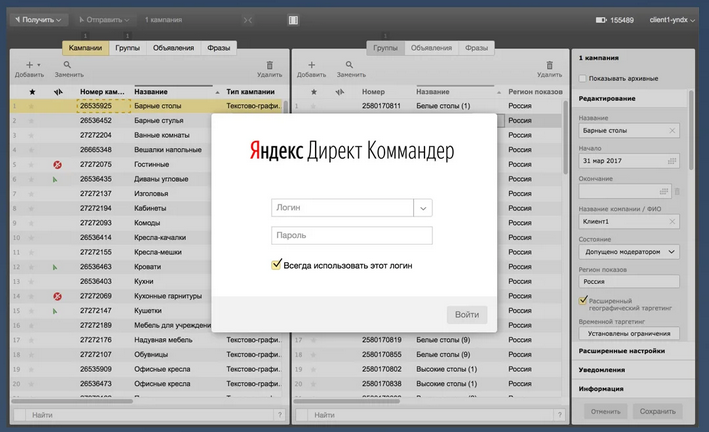Click the Добавить plus icon in groups panel
709x432 pixels.
(x=311, y=65)
